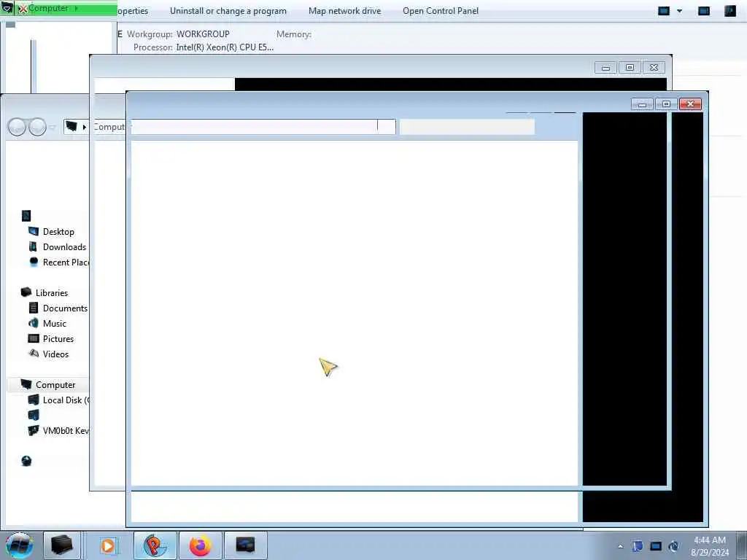Open the Action Center flag tray icon

638,546
